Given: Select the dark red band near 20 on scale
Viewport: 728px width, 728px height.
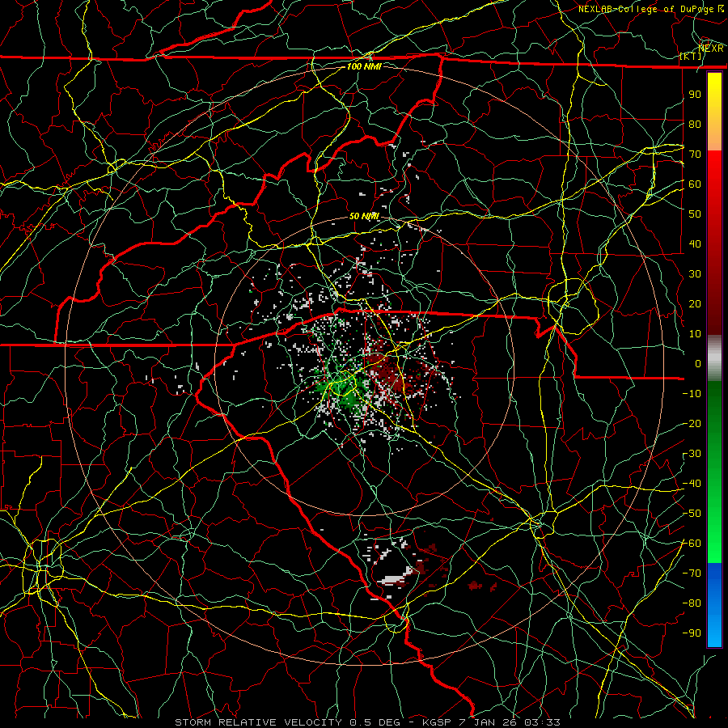Looking at the screenshot, I should [x=714, y=304].
